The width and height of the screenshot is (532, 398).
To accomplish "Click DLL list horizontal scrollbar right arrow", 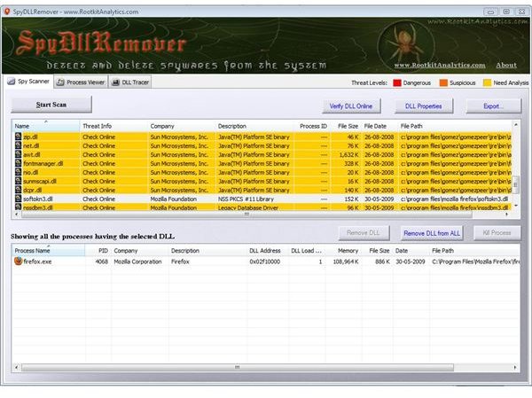I will pyautogui.click(x=507, y=215).
